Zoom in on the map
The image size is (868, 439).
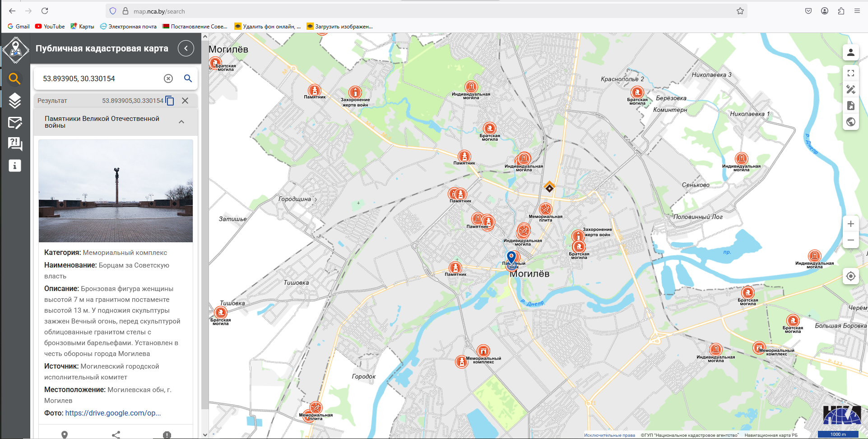[850, 224]
